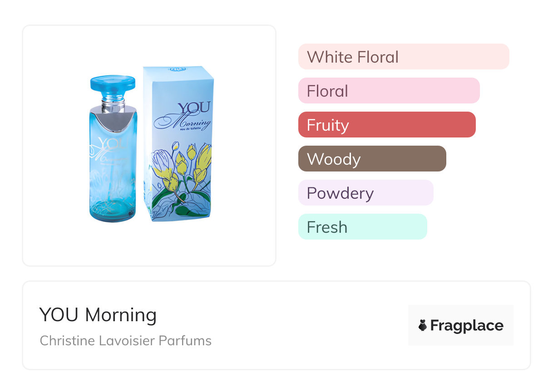Pick the mint Fresh accord bar
553x392 pixels.
(x=362, y=227)
